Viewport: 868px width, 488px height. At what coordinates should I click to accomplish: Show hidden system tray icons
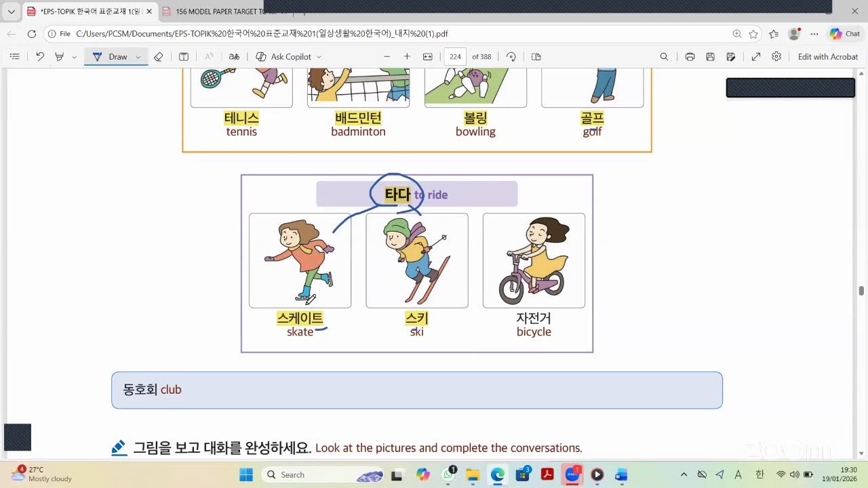(684, 474)
